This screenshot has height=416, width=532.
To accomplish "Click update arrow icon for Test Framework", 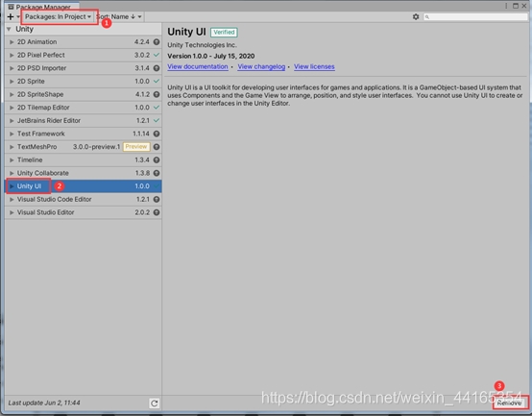I will (x=157, y=134).
